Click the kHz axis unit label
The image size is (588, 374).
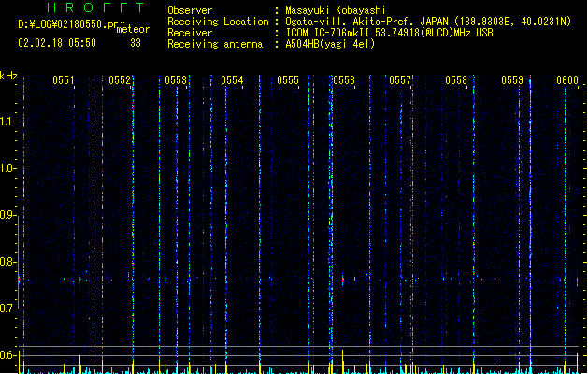pos(8,76)
